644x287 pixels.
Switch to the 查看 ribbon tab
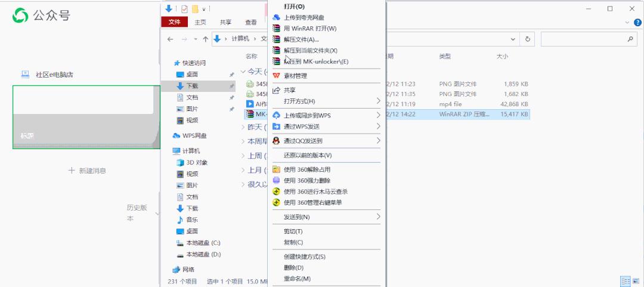coord(251,23)
